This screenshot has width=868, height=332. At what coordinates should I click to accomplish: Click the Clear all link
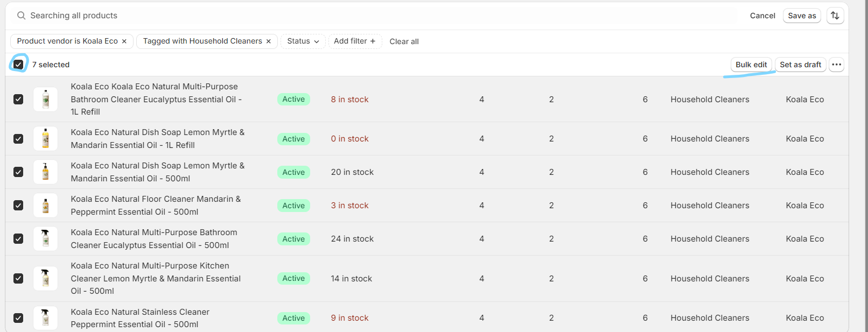point(404,41)
